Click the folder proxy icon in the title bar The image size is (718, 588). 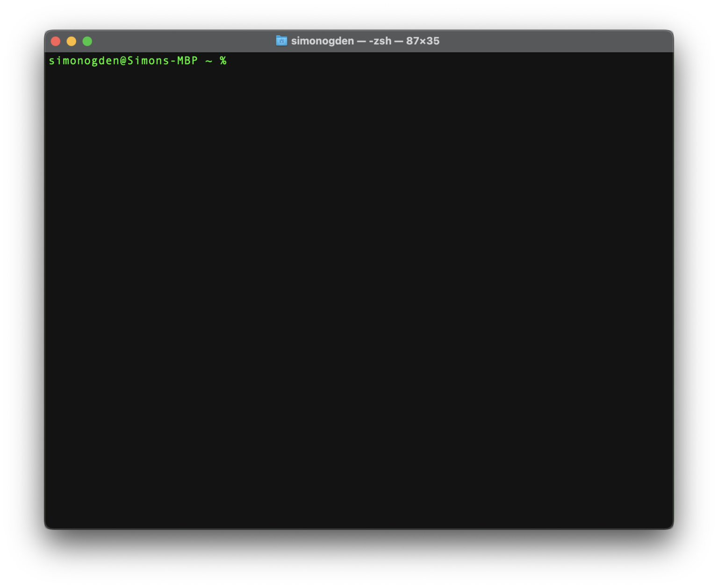[282, 41]
